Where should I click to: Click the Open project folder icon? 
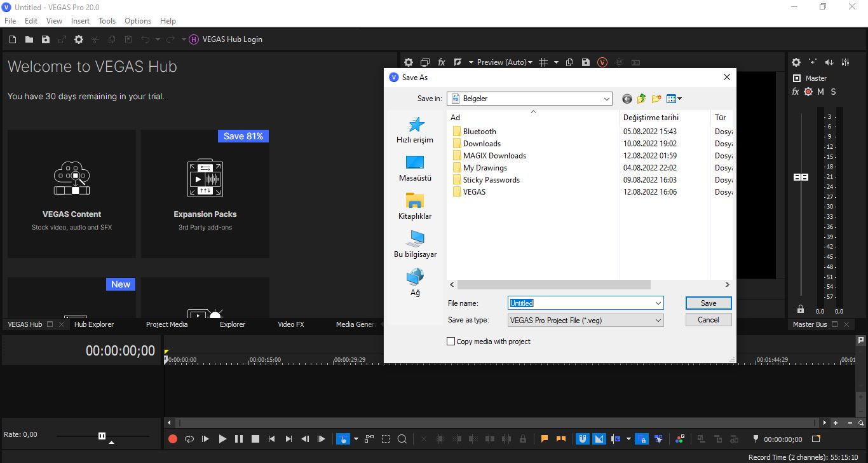pyautogui.click(x=29, y=39)
